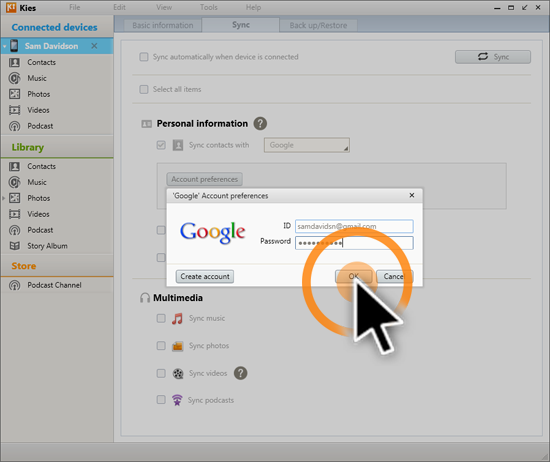
Task: Check Sync podcasts checkbox
Action: click(x=161, y=400)
